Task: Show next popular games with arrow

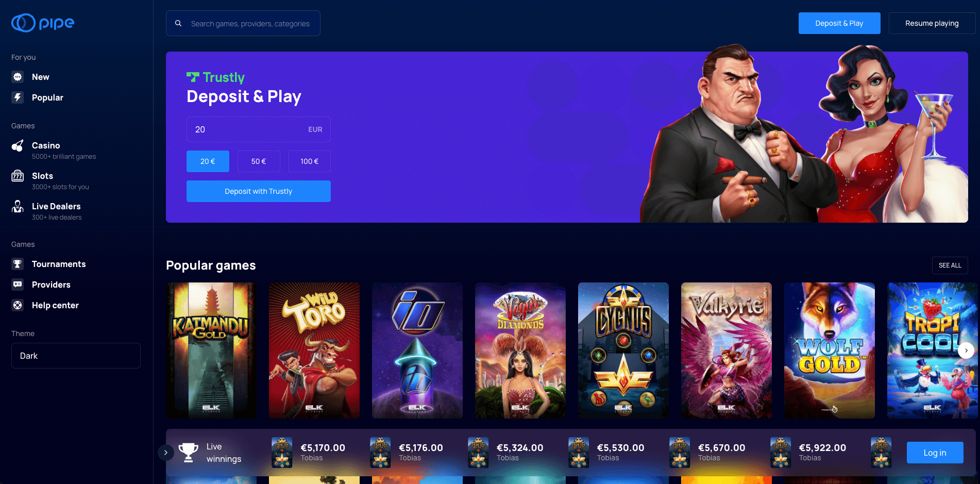Action: [966, 351]
